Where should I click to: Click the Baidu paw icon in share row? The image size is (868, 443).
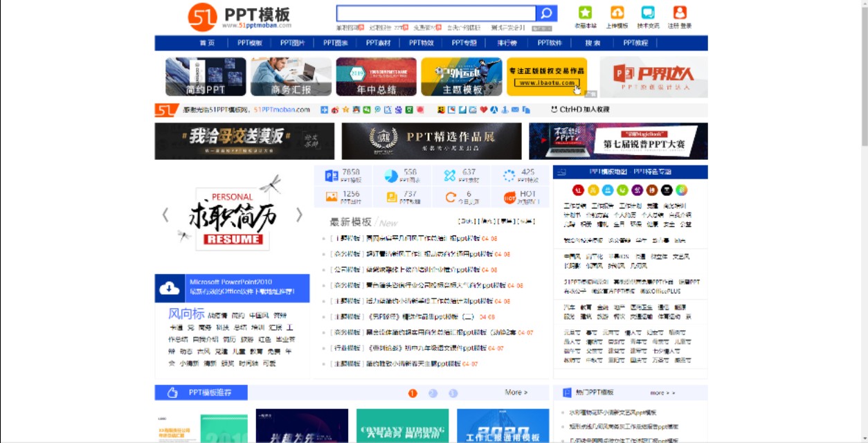[399, 109]
